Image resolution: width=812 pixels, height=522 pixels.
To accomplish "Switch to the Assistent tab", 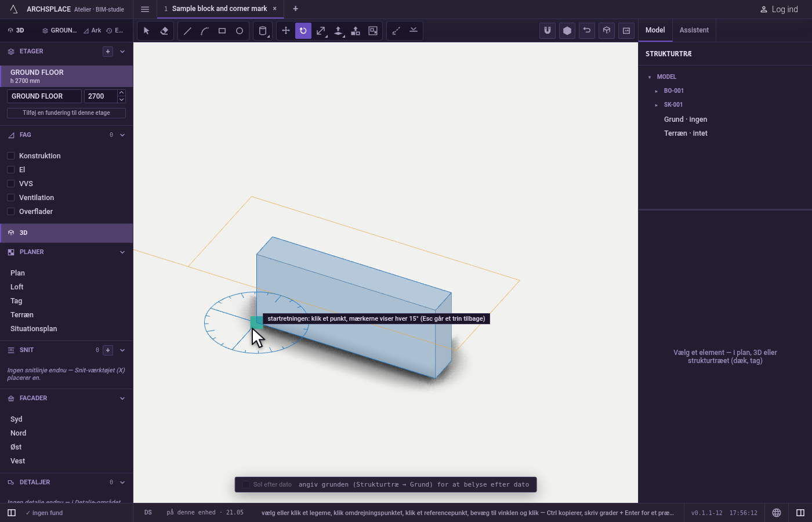I will [694, 30].
